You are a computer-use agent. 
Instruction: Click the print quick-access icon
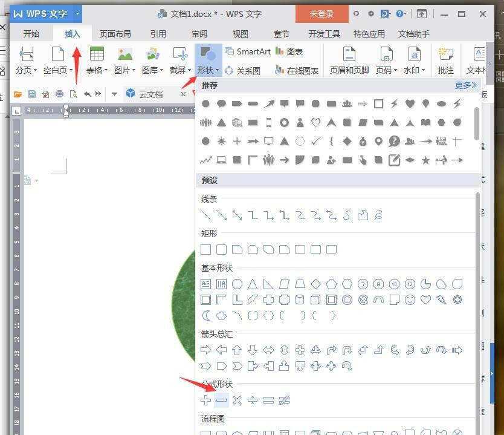coord(59,94)
